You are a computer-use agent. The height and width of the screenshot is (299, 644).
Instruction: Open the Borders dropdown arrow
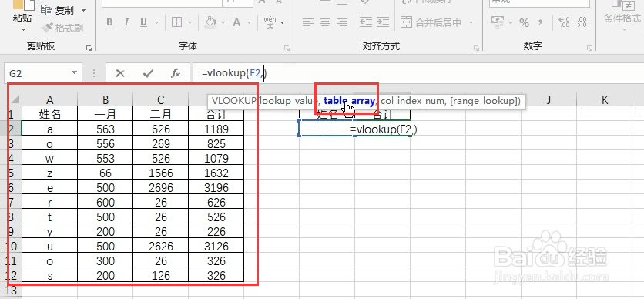(190, 22)
